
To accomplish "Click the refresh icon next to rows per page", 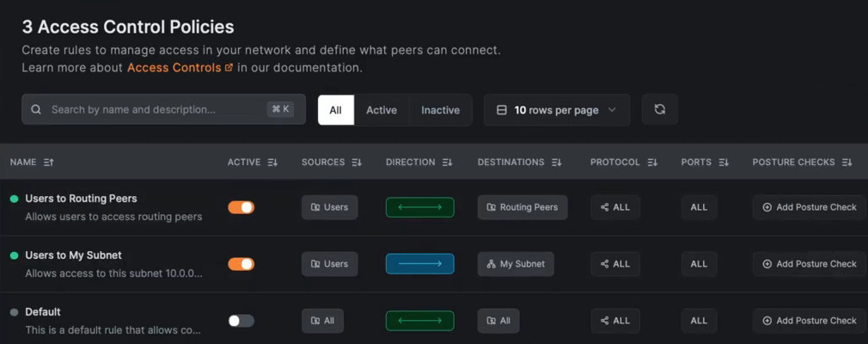I will (x=659, y=110).
